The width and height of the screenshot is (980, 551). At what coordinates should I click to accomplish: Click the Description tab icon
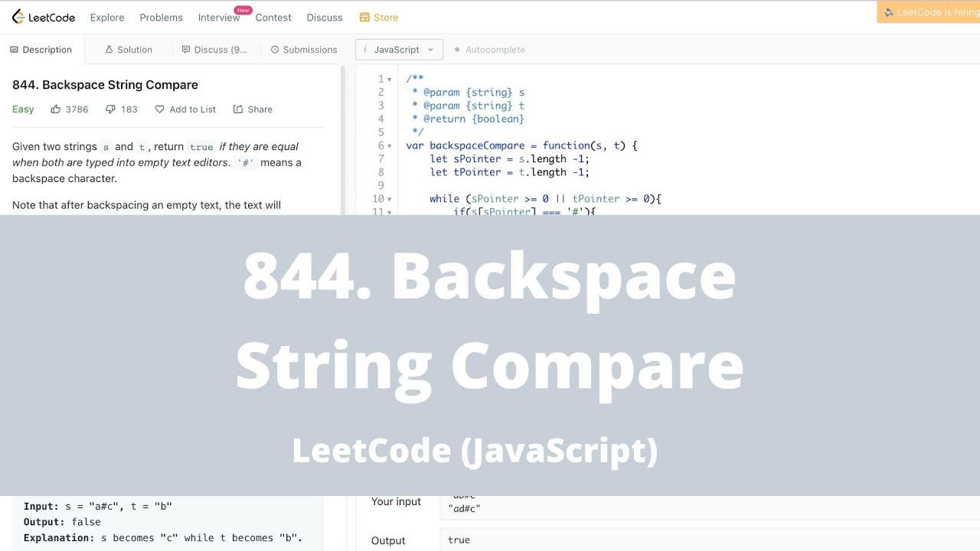tap(14, 50)
